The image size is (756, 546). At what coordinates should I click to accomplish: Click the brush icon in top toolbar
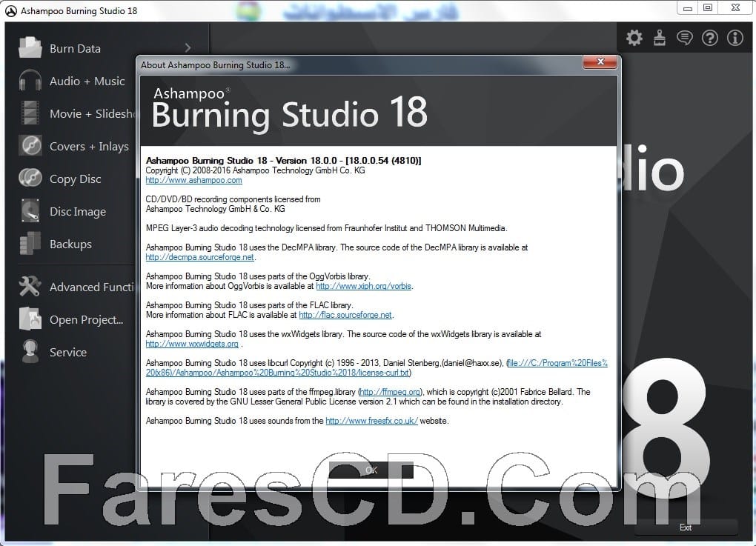tap(660, 38)
